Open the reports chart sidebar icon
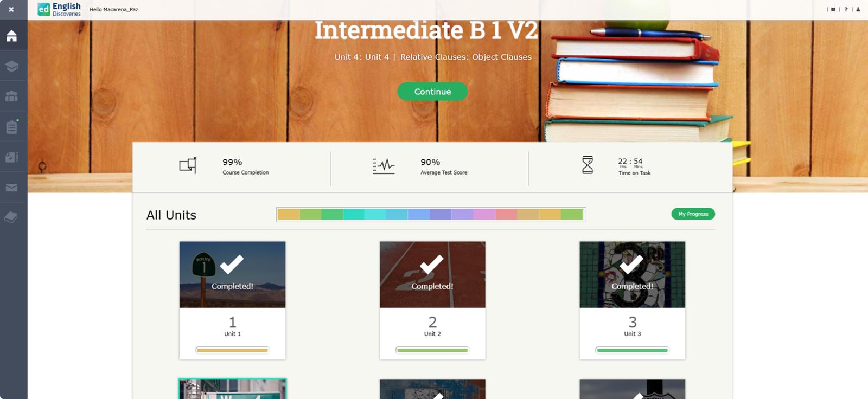 pyautogui.click(x=11, y=157)
